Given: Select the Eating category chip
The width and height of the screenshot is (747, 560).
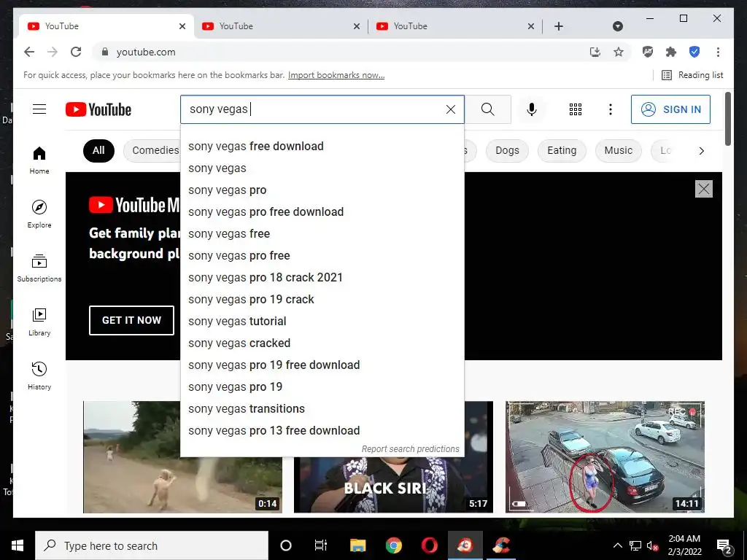Looking at the screenshot, I should pyautogui.click(x=562, y=150).
